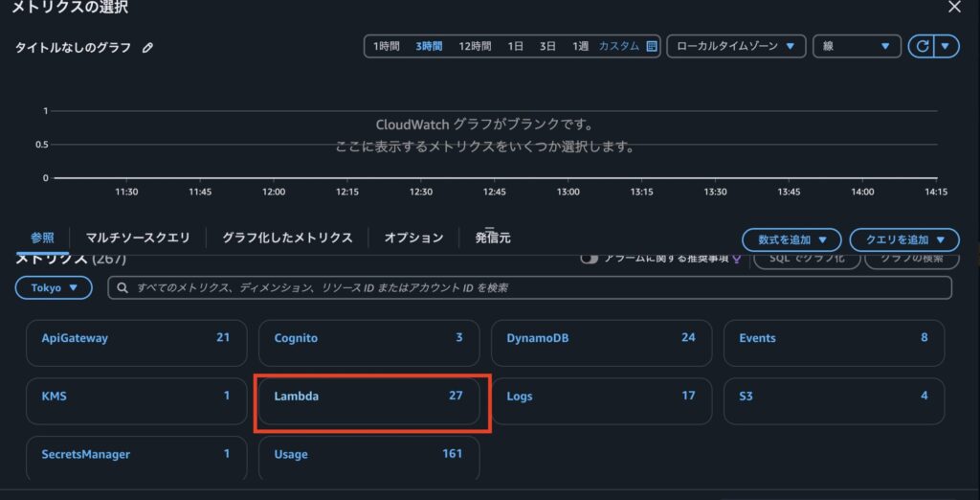Switch to 参照 tab
Viewport: 980px width, 500px height.
[x=42, y=238]
